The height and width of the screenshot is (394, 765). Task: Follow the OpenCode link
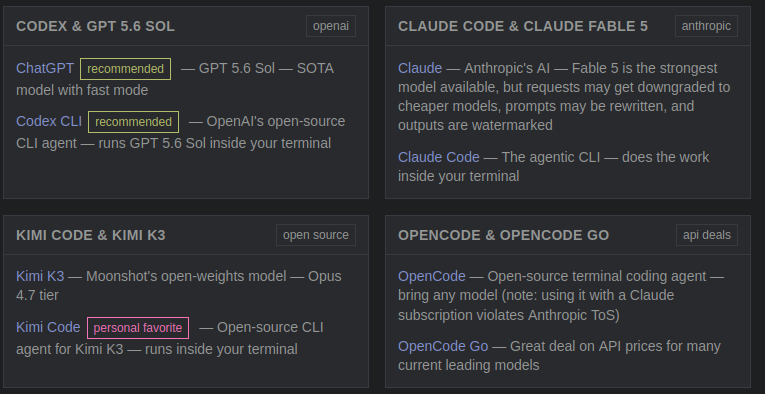432,276
